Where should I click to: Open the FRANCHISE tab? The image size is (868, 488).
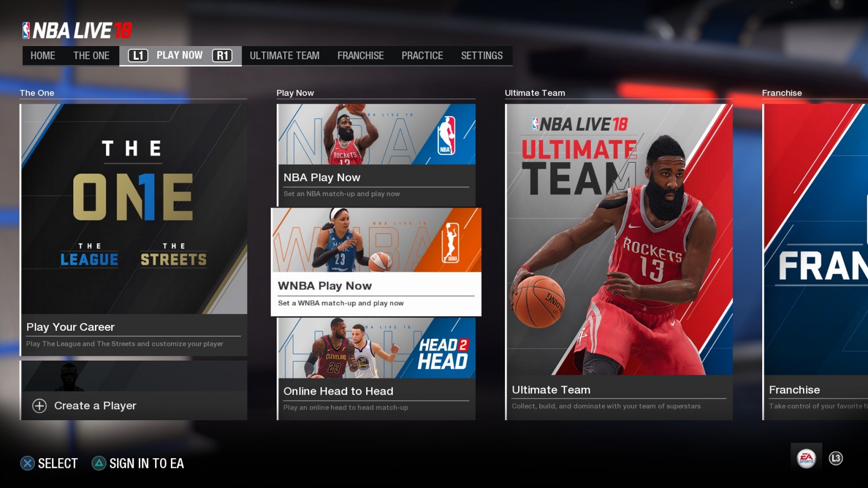pyautogui.click(x=360, y=55)
